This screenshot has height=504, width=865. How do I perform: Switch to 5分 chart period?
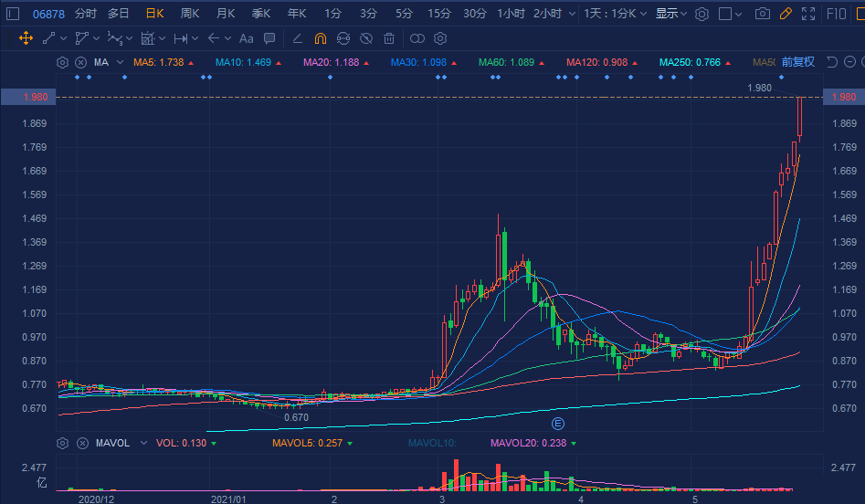[404, 14]
